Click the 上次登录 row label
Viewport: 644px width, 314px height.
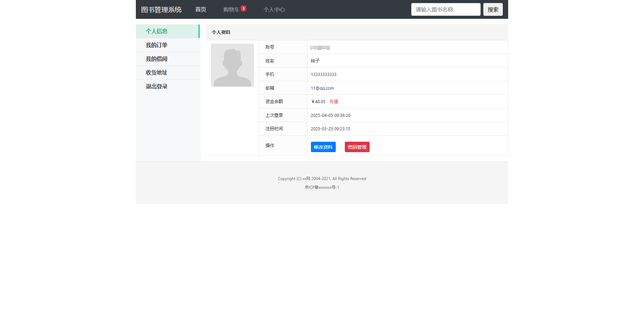pos(274,115)
